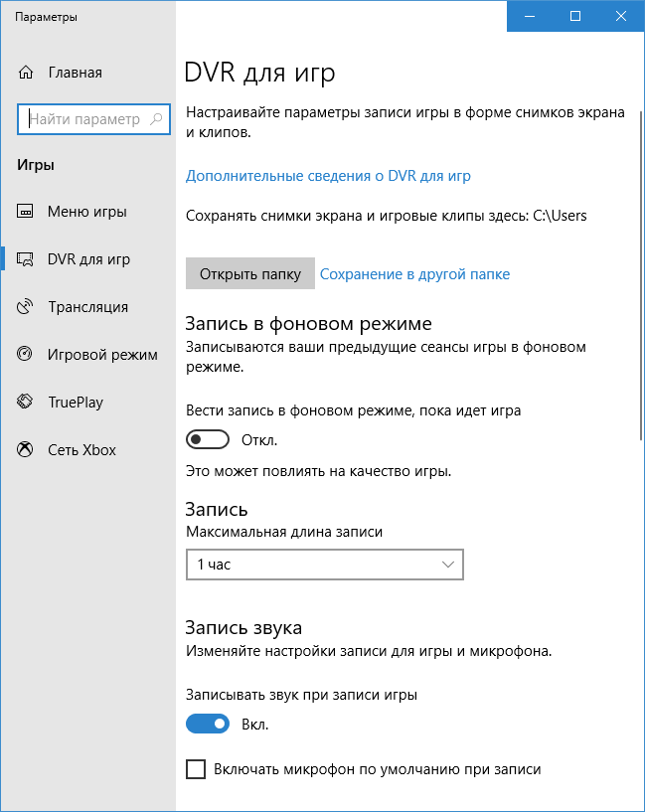Maximize the Параметры window
Viewport: 645px width, 812px height.
tap(575, 16)
